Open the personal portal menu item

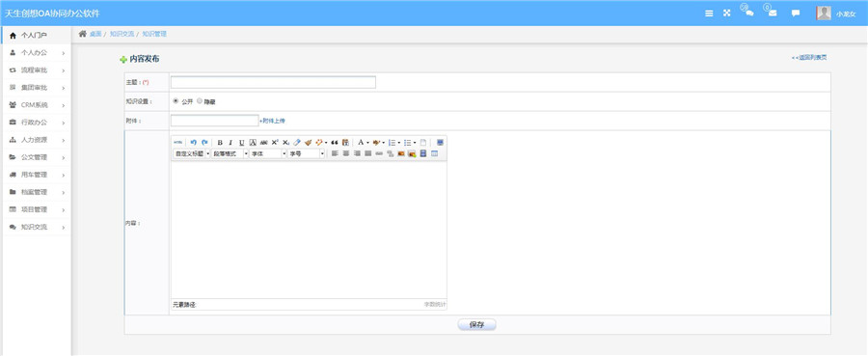(x=37, y=36)
